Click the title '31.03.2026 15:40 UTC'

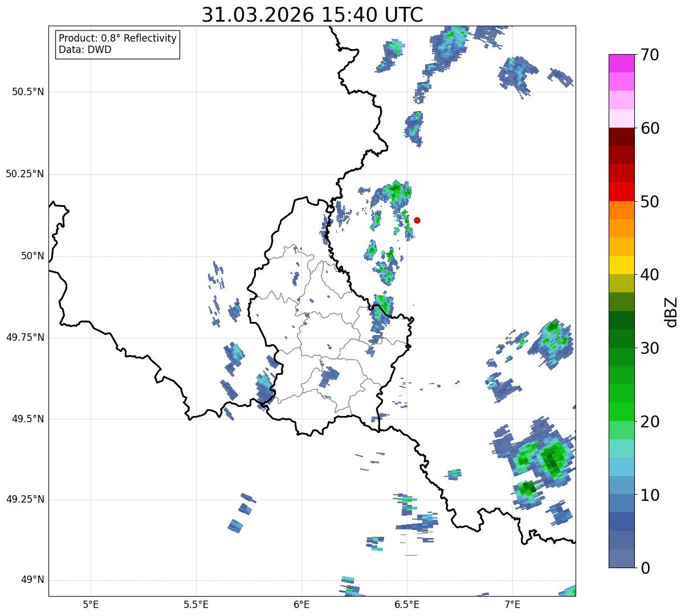312,15
